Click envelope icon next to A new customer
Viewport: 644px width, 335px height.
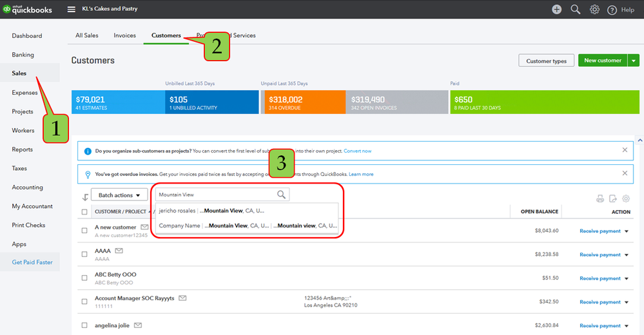tap(144, 227)
